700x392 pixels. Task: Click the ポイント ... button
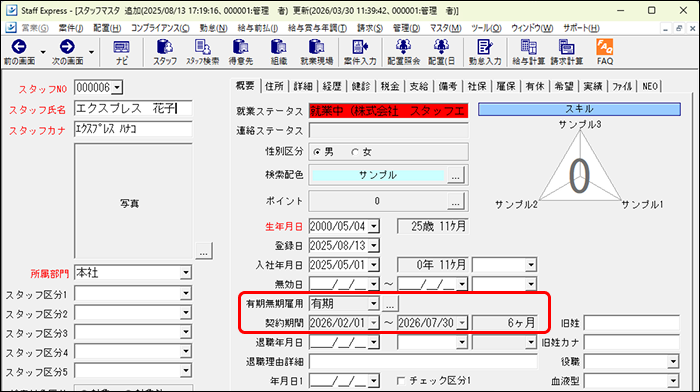tap(455, 201)
